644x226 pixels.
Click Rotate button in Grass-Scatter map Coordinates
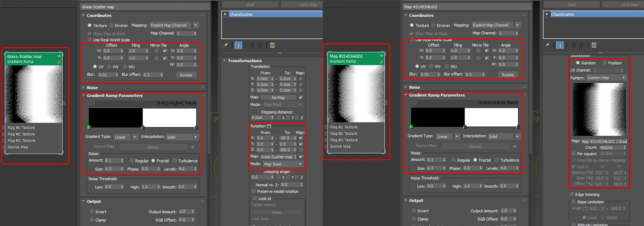tap(186, 75)
